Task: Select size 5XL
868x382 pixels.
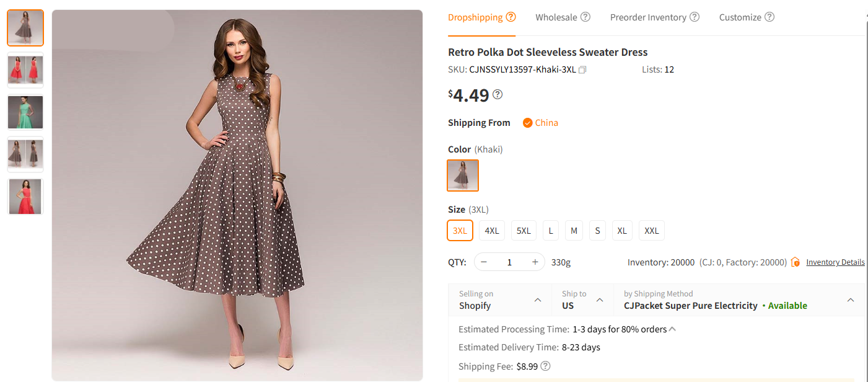Action: click(524, 230)
